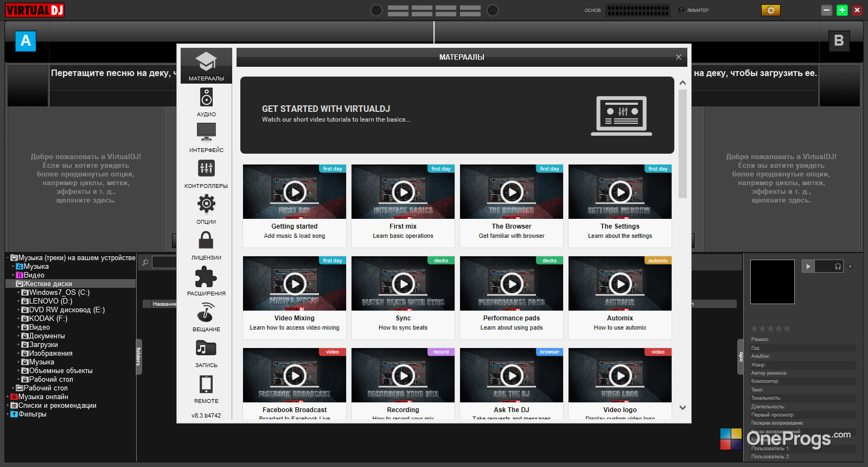Expand the Списки и рекомендации node
This screenshot has width=868, height=467.
pyautogui.click(x=8, y=406)
